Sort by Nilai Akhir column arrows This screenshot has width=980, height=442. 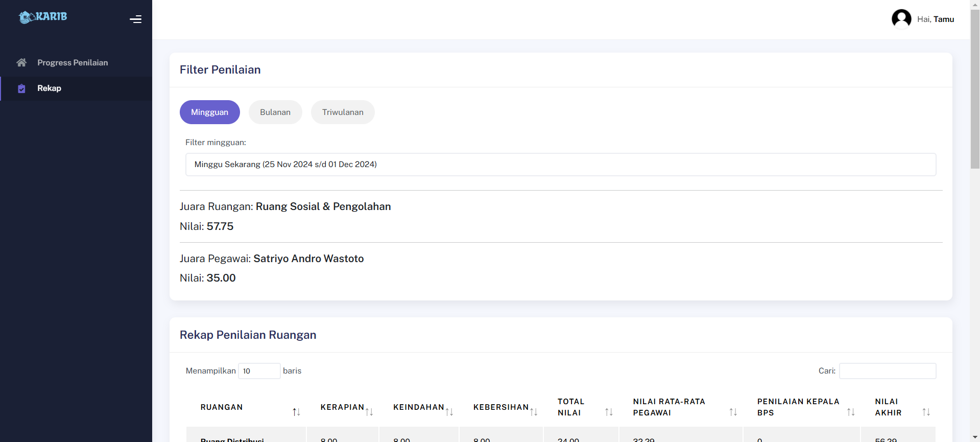[926, 412]
